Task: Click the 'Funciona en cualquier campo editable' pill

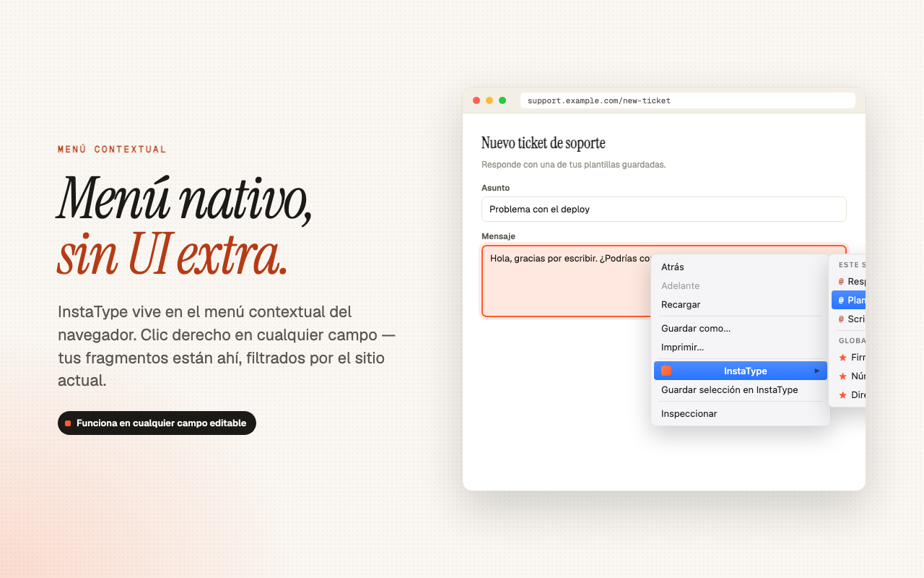Action: click(x=157, y=423)
